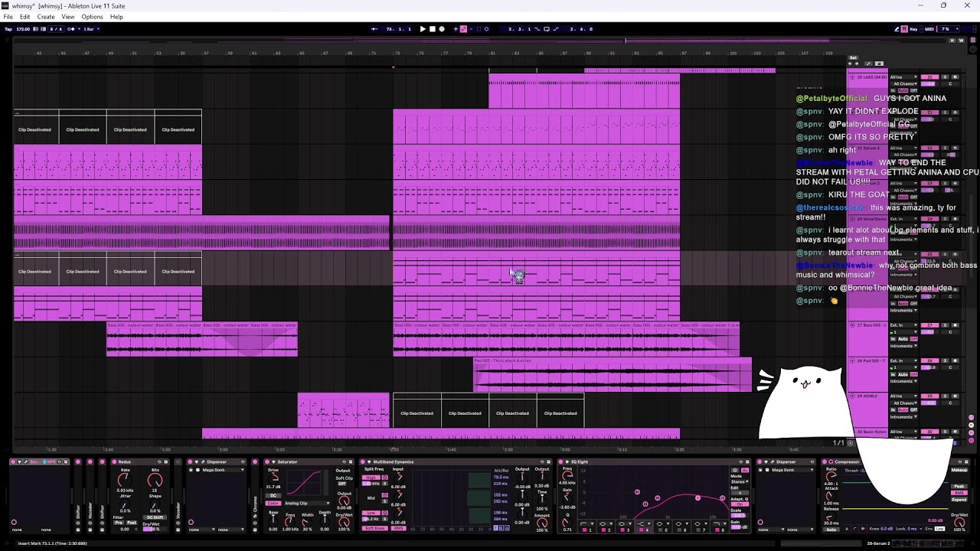Toggle the metronome in the control bar

click(71, 29)
